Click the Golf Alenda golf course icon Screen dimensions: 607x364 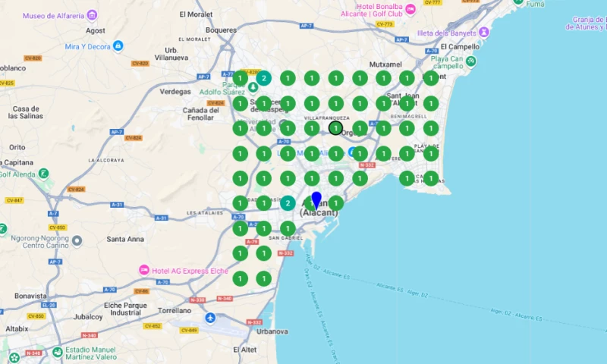click(45, 174)
